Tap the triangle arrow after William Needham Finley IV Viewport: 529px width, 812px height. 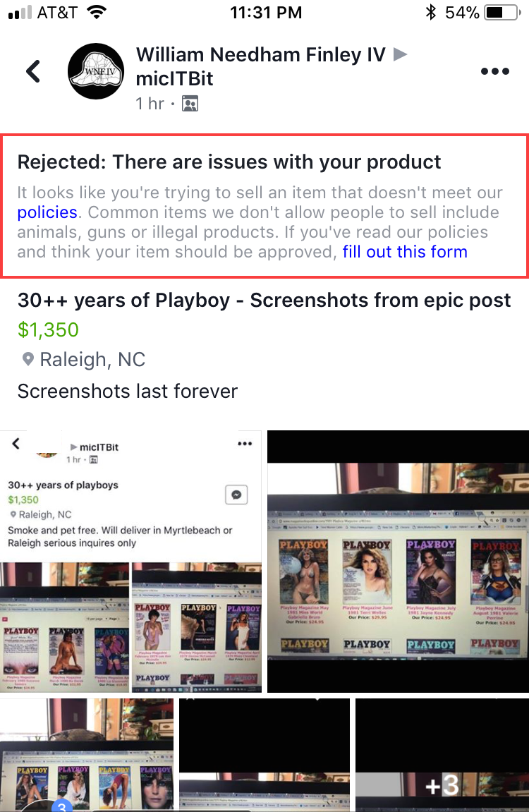click(400, 54)
